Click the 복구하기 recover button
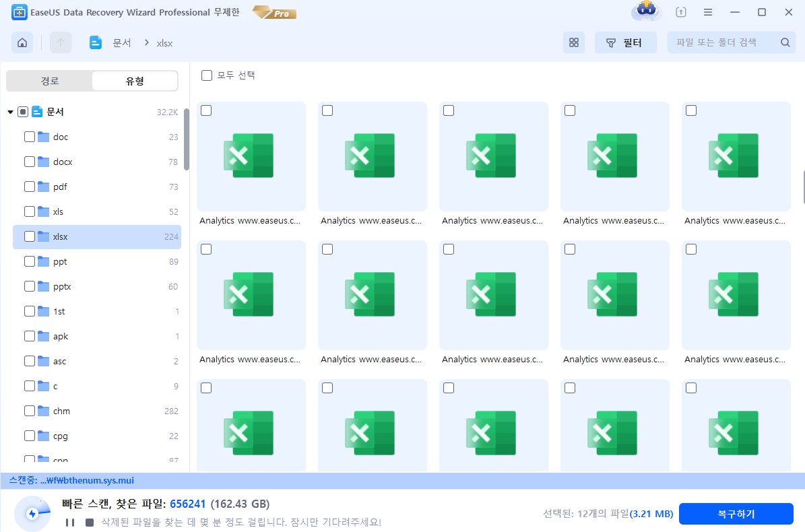The width and height of the screenshot is (805, 532). click(x=736, y=514)
